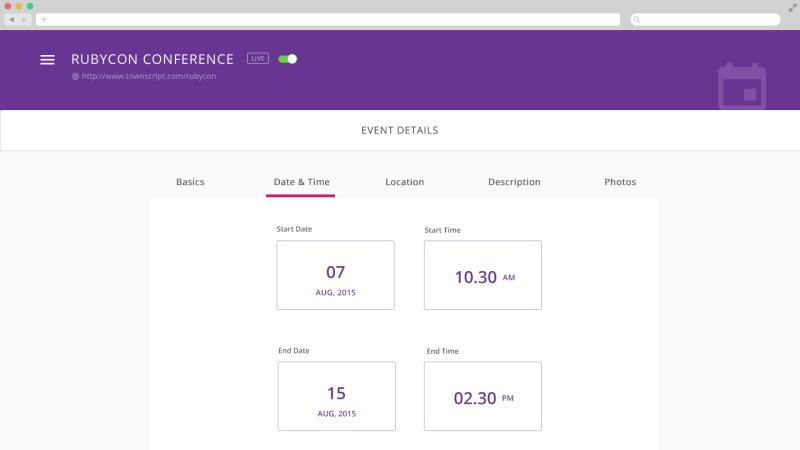This screenshot has width=800, height=450.
Task: Open the End Date picker showing 15
Action: [337, 396]
